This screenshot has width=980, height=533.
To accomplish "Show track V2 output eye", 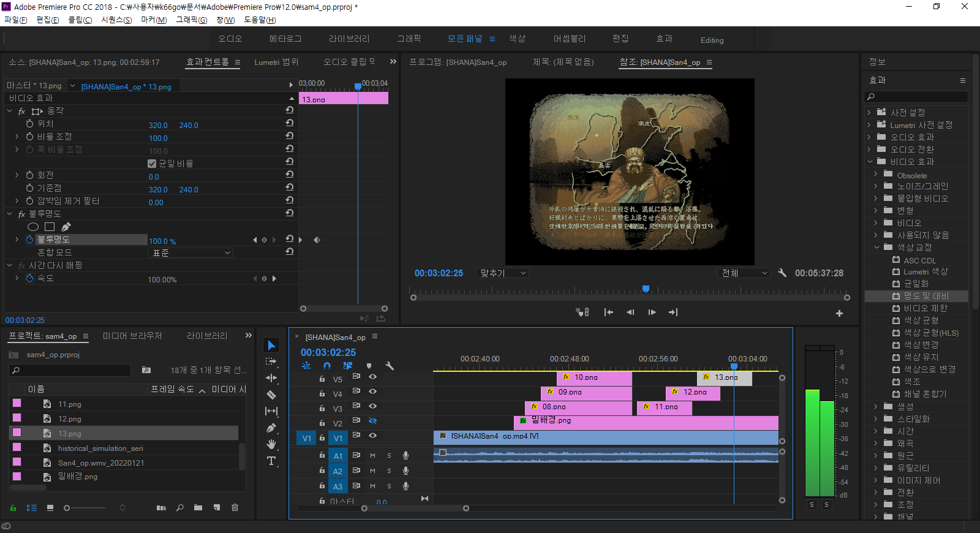I will (372, 421).
